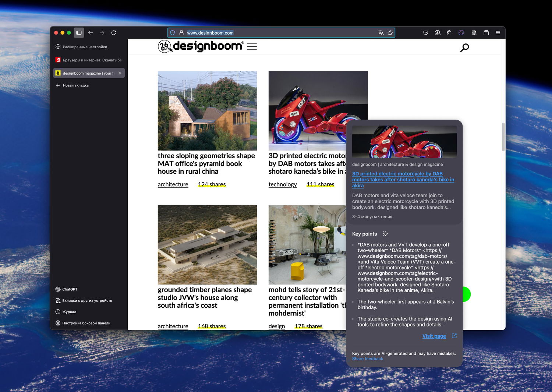Open ChatGPT in the sidebar
Image resolution: width=552 pixels, height=392 pixels.
[x=66, y=289]
